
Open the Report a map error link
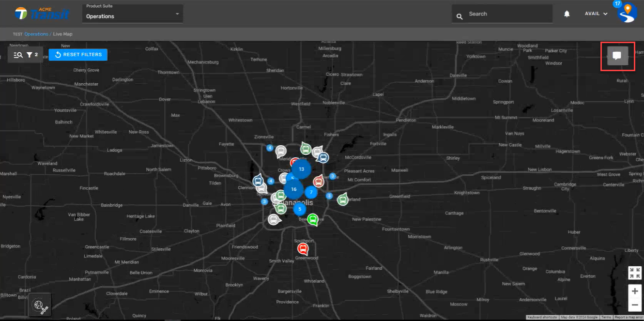[x=628, y=318]
